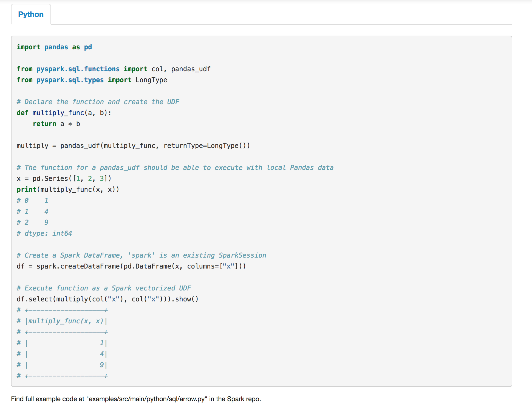
Task: Click 'Create a Spark DataFrame' comment line
Action: [141, 255]
